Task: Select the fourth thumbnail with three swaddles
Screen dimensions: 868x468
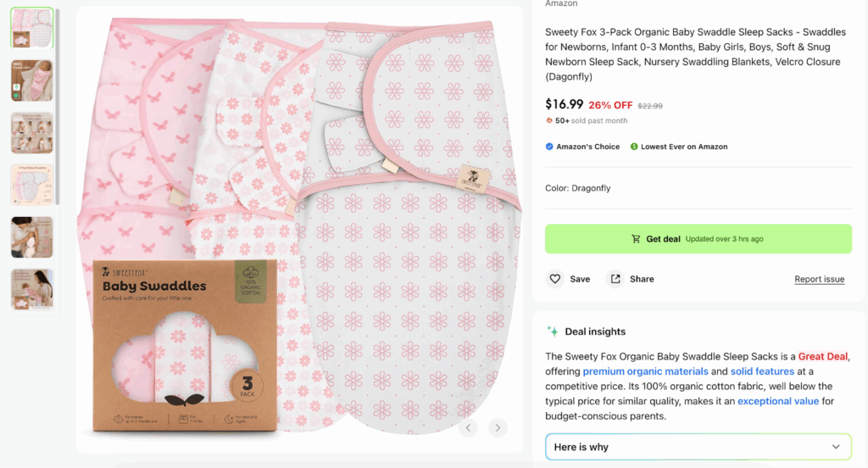Action: 31,185
